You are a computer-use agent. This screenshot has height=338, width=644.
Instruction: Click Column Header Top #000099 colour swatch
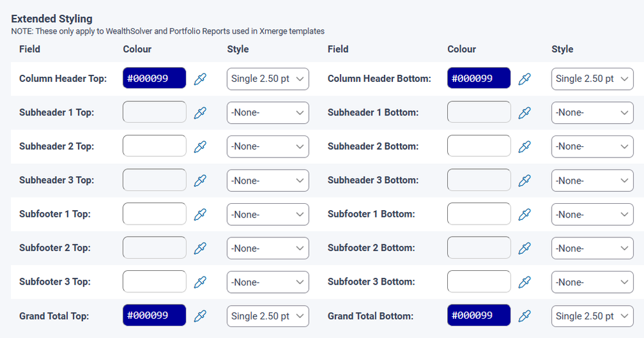click(154, 79)
